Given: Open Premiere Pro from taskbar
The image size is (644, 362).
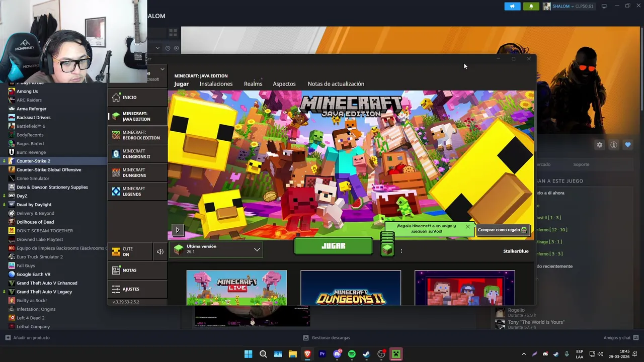Looking at the screenshot, I should tap(322, 354).
